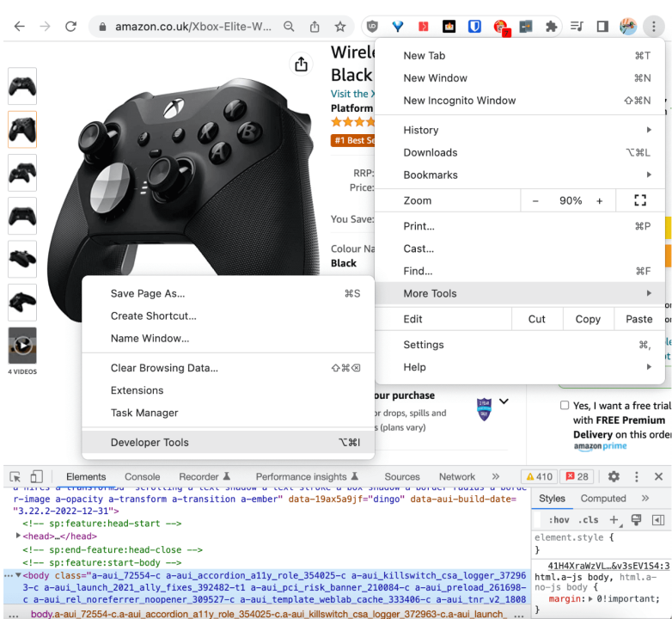Open the Extensions puzzle piece icon
This screenshot has width=672, height=619.
[551, 27]
